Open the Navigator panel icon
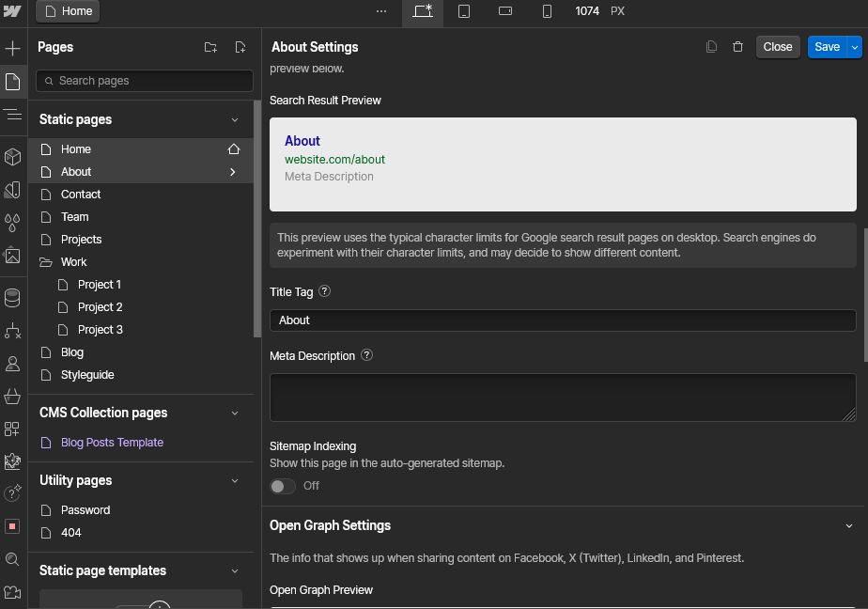Viewport: 868px width, 609px height. click(12, 115)
